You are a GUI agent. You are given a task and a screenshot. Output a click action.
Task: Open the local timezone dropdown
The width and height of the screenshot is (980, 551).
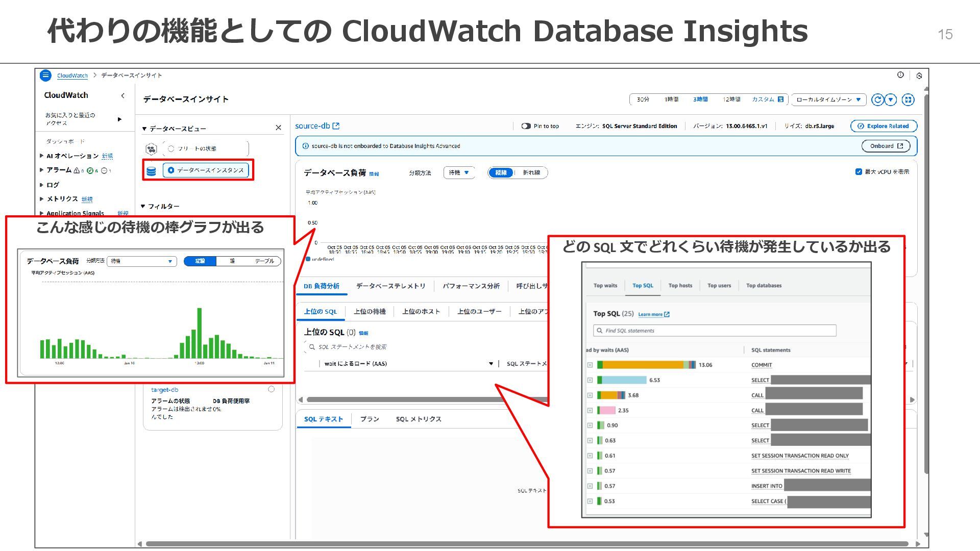tap(829, 99)
